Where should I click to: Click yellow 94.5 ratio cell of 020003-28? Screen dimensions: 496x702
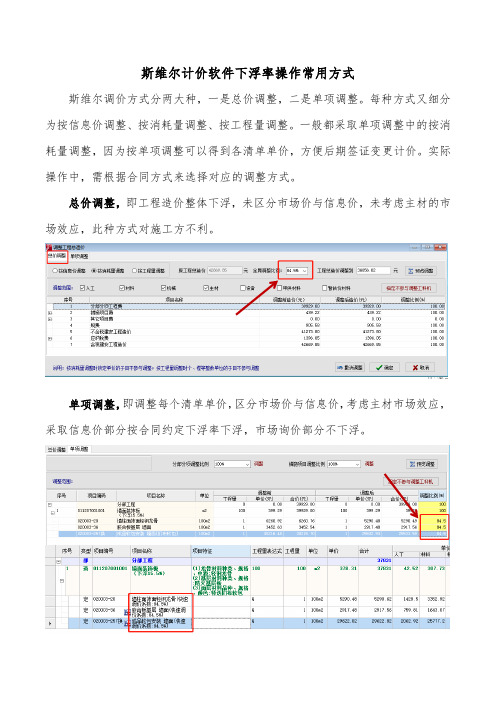(432, 521)
